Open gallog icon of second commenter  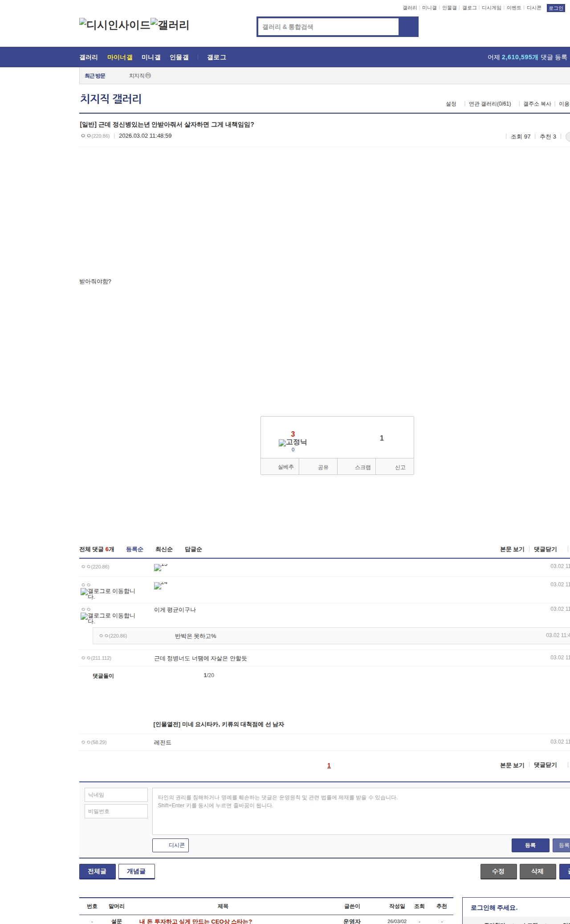point(84,592)
